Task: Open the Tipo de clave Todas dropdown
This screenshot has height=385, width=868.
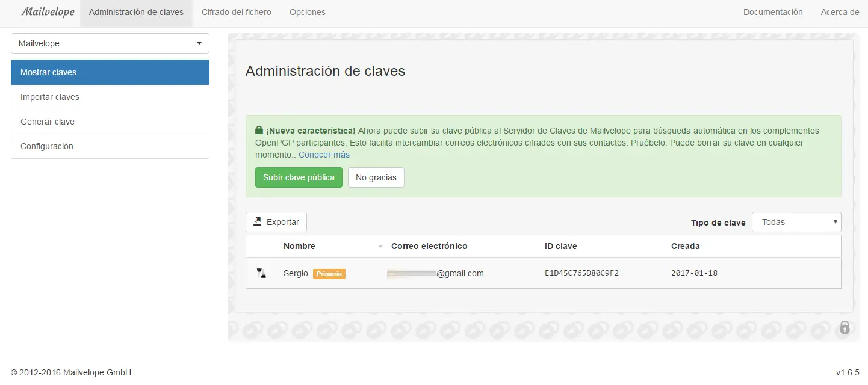Action: pyautogui.click(x=796, y=222)
